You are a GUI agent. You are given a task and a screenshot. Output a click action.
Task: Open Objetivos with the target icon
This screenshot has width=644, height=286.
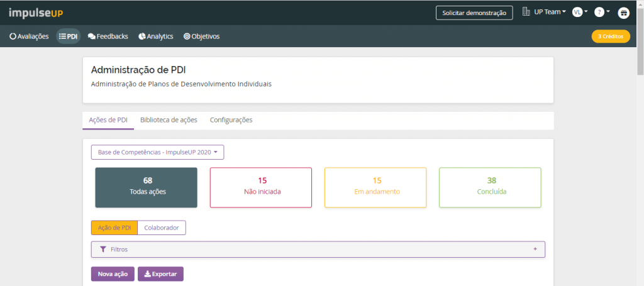(x=202, y=36)
